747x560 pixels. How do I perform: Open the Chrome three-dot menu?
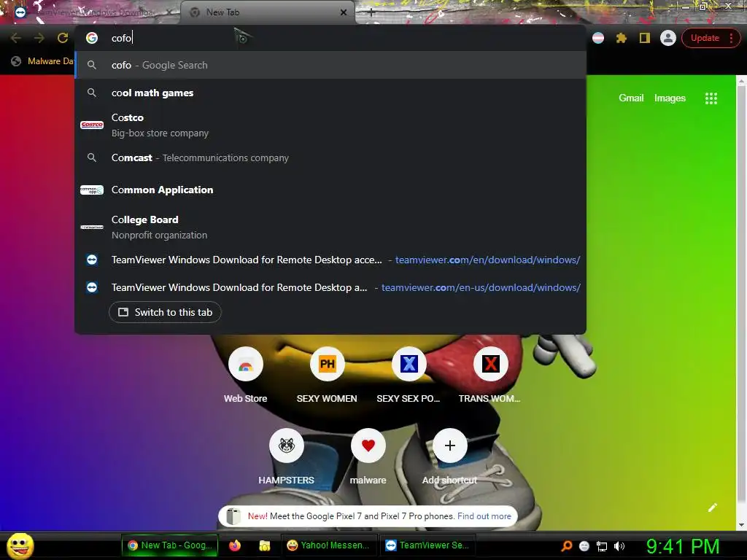click(x=731, y=38)
